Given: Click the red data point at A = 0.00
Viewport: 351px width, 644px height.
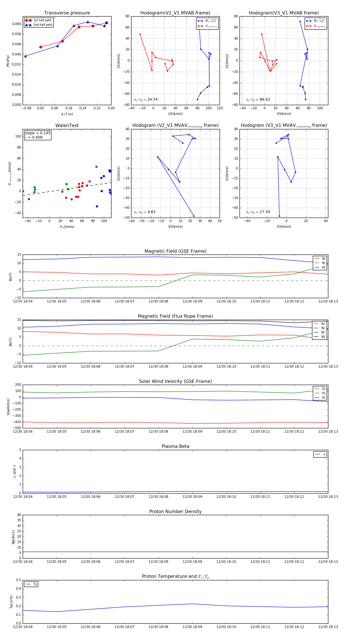Looking at the screenshot, I should tap(41, 47).
